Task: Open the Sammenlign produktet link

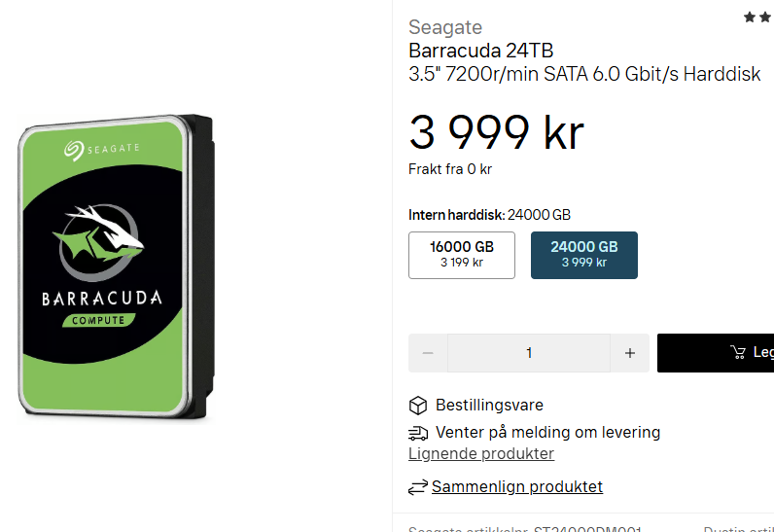Action: [x=517, y=486]
